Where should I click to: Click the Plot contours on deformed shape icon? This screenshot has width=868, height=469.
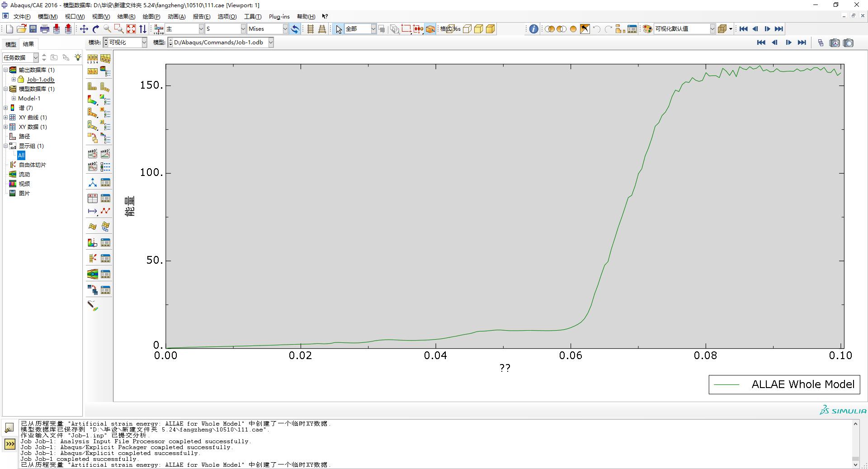point(92,99)
